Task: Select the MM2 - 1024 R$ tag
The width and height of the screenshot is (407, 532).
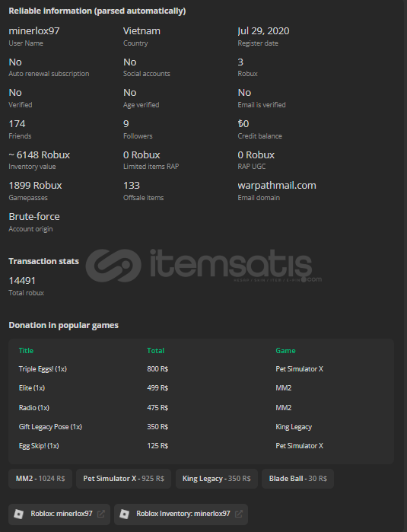Action: pyautogui.click(x=40, y=479)
